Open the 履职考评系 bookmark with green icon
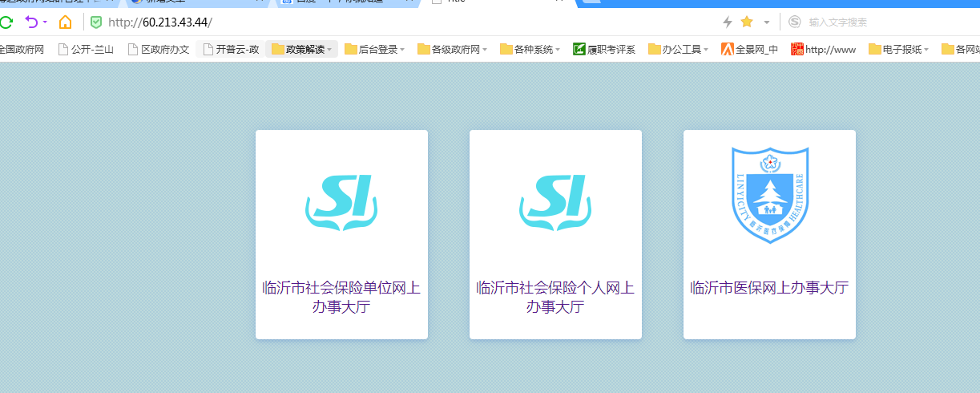 click(x=604, y=49)
